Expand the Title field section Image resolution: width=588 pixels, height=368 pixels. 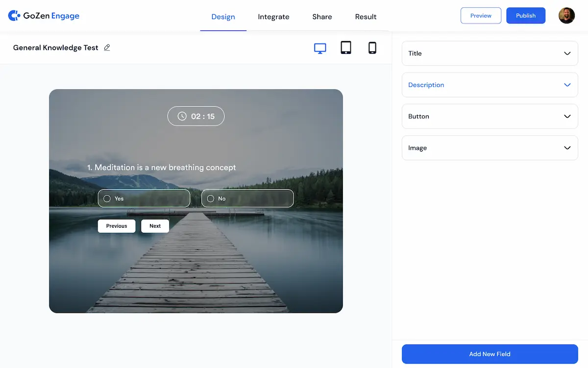click(490, 53)
